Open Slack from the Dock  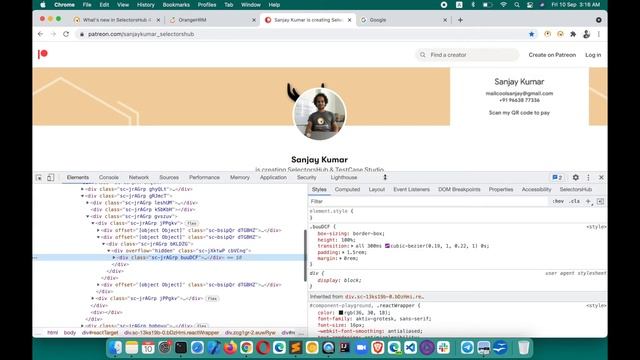(443, 348)
